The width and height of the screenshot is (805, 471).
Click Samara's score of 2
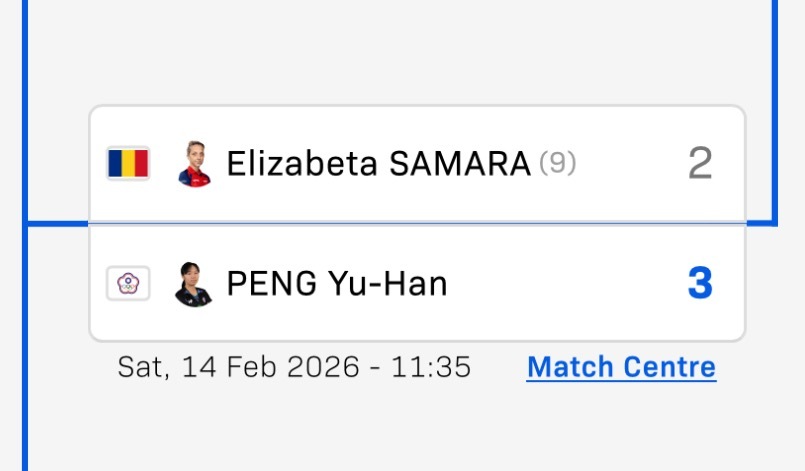point(700,164)
